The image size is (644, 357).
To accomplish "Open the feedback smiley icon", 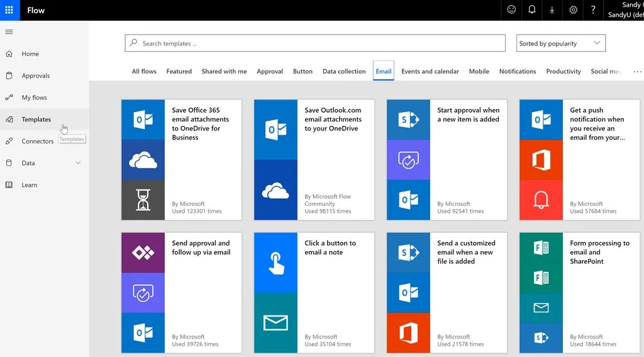I will [x=511, y=9].
